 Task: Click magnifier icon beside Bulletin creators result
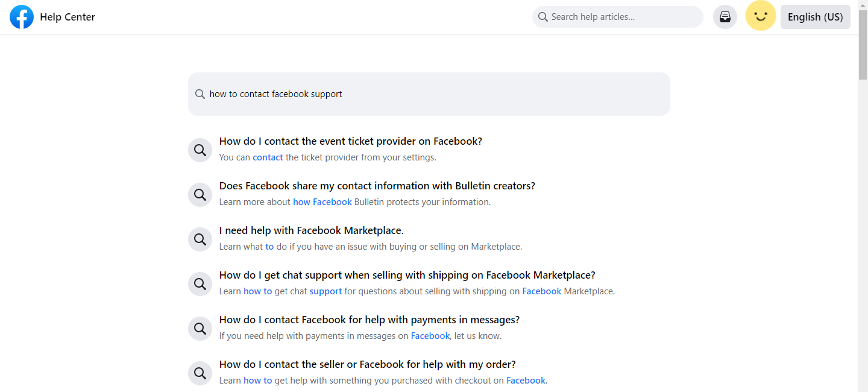(x=200, y=195)
